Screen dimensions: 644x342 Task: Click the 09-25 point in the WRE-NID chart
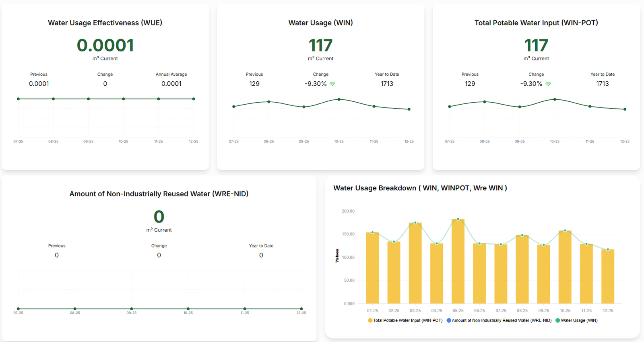tap(132, 309)
